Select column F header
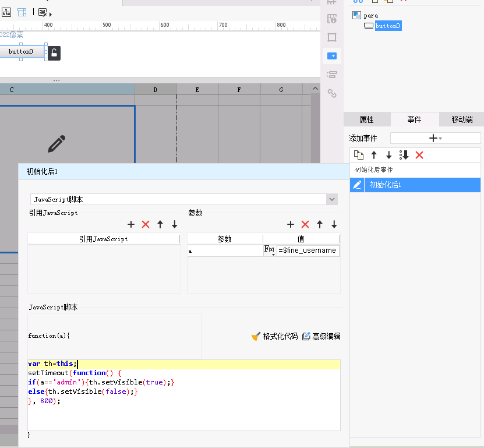This screenshot has width=484, height=448. pos(239,90)
